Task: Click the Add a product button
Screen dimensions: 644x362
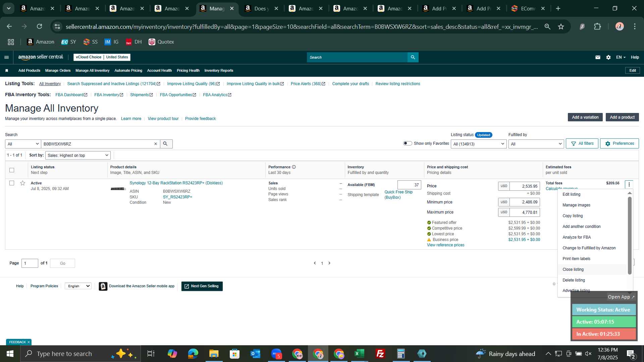Action: (x=622, y=117)
